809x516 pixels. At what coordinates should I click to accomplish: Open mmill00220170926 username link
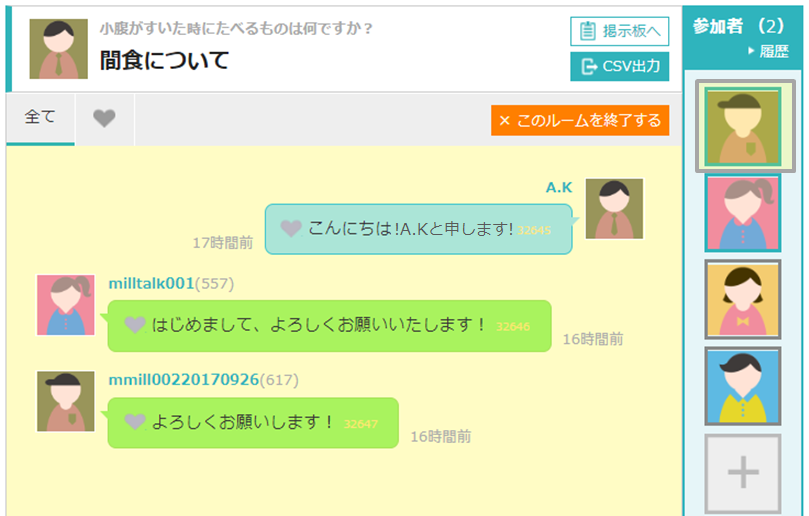[x=184, y=380]
